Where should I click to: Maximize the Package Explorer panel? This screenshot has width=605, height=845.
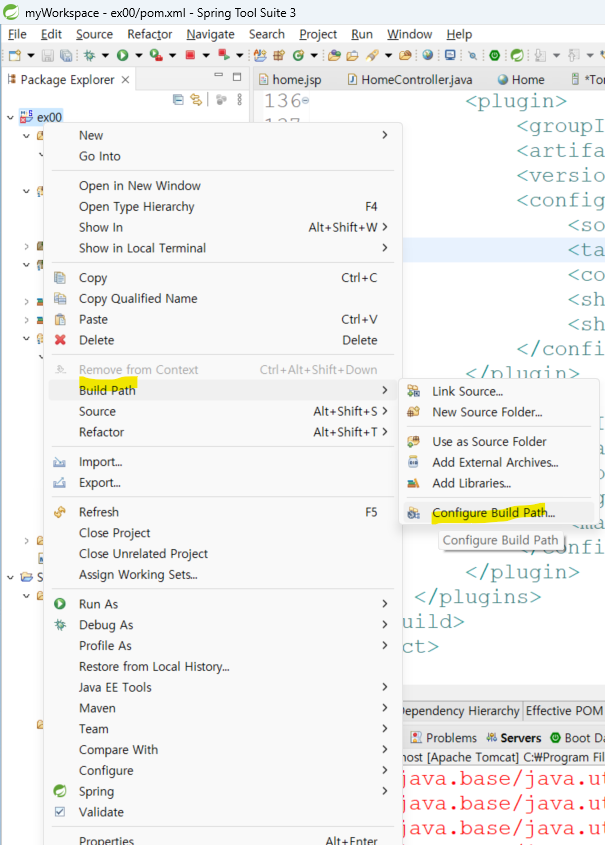237,77
